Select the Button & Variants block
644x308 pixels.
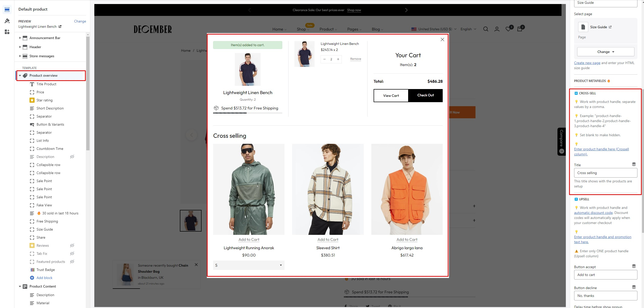coord(50,124)
